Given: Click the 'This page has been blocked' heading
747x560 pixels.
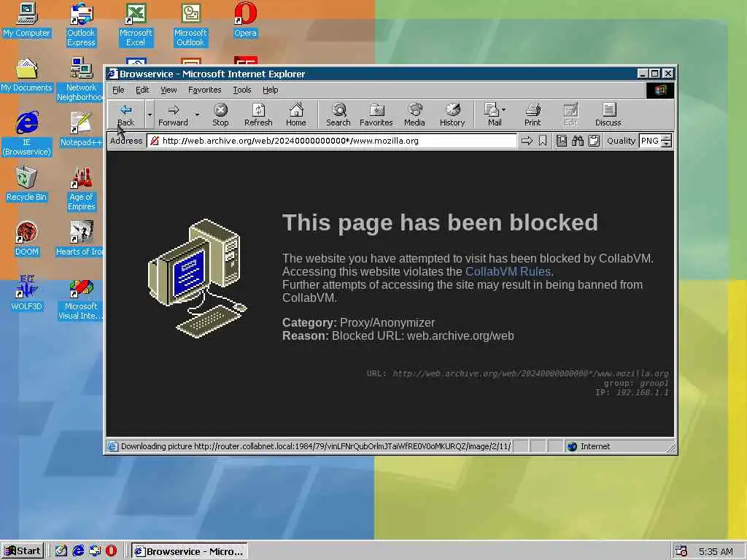Looking at the screenshot, I should pos(440,222).
